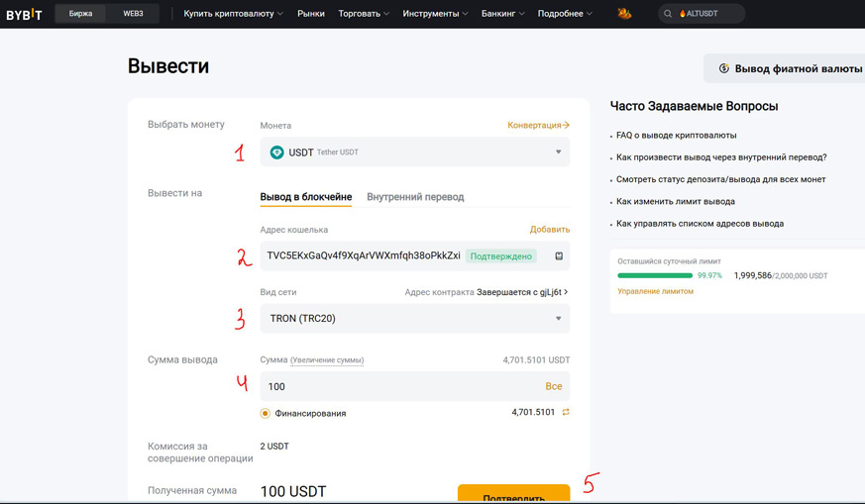This screenshot has height=504, width=865.
Task: Click the search magnifier icon
Action: pyautogui.click(x=668, y=14)
